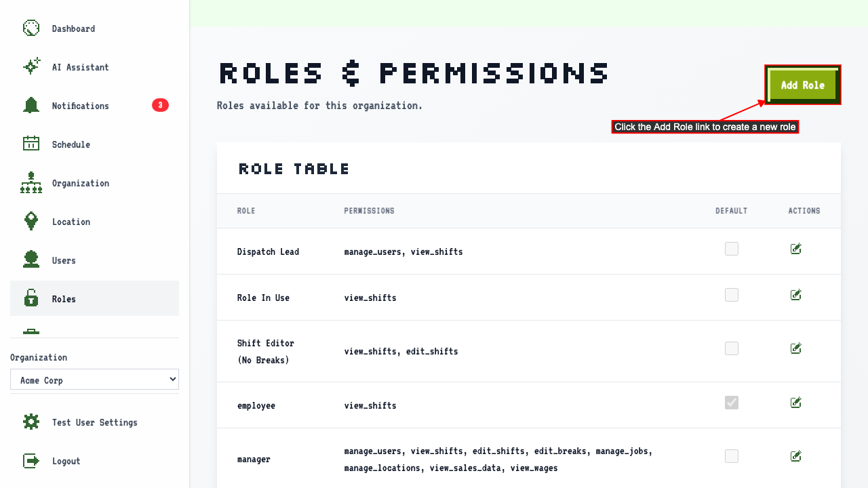
Task: Open Test User Settings link
Action: [94, 422]
